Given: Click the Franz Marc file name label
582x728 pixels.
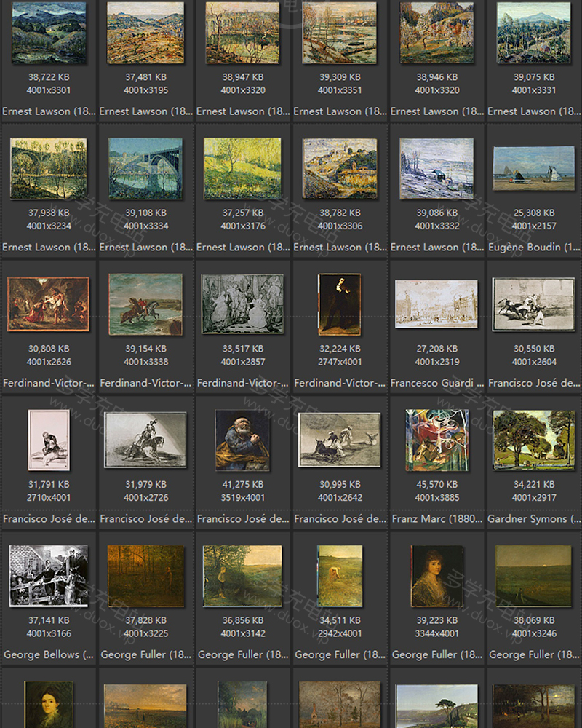Looking at the screenshot, I should click(x=436, y=519).
